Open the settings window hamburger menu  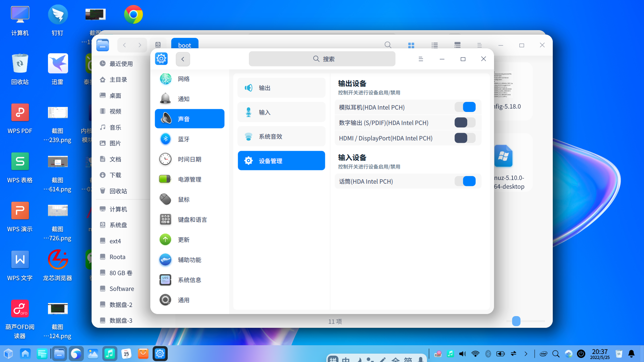click(x=421, y=59)
